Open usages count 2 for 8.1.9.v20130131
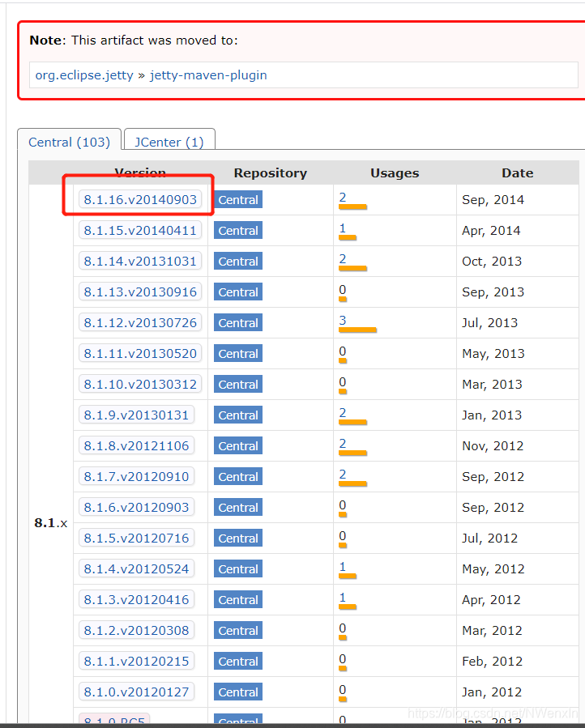The image size is (585, 728). [343, 413]
